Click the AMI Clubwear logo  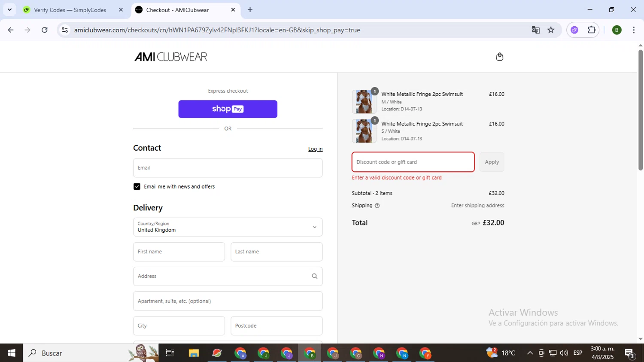pos(171,57)
